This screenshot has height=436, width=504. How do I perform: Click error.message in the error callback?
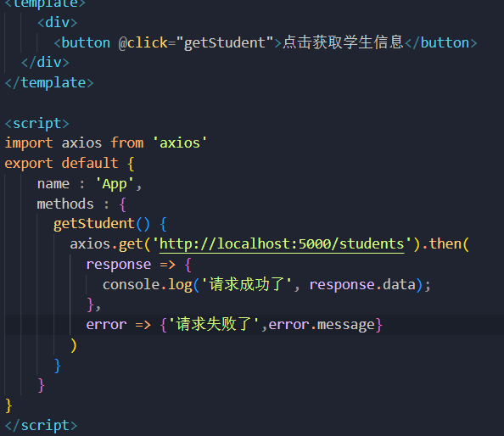[x=322, y=325]
